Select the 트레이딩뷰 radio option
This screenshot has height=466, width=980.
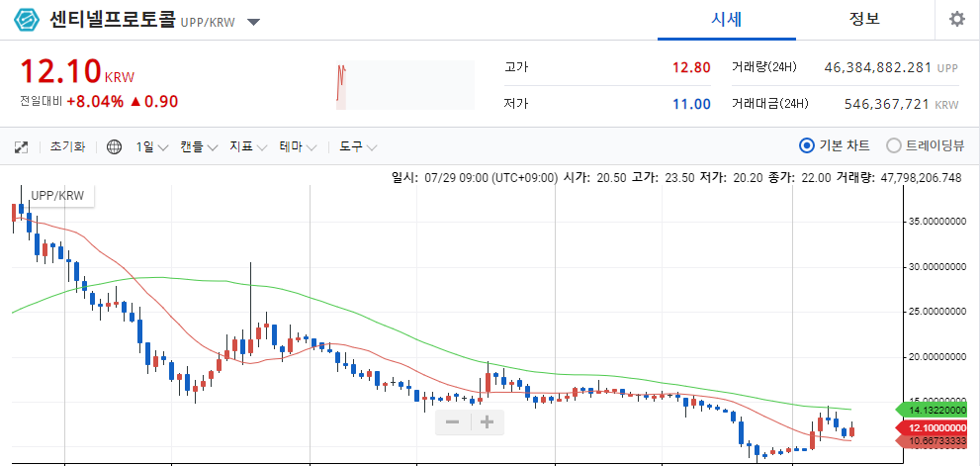point(926,145)
